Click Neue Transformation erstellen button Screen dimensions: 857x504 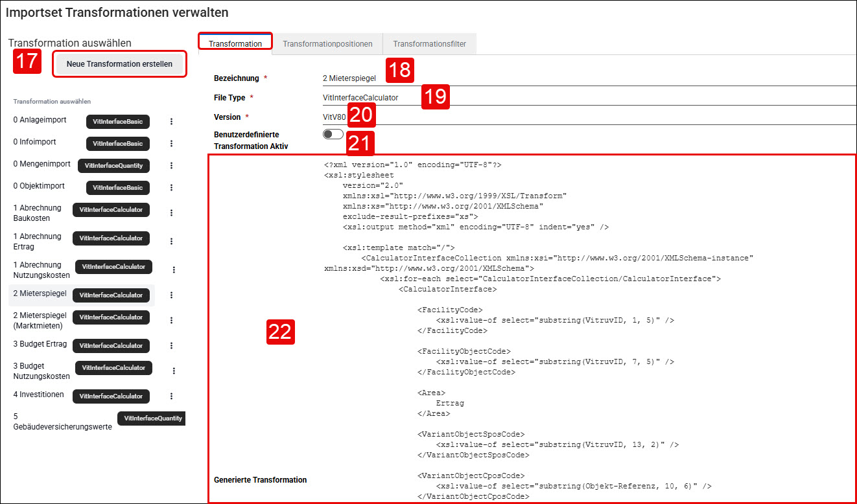click(119, 64)
